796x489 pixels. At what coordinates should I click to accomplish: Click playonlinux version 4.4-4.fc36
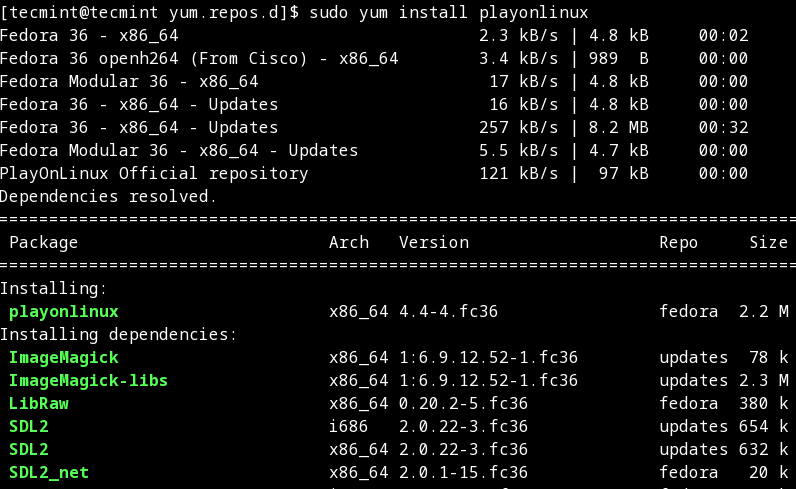pos(448,311)
